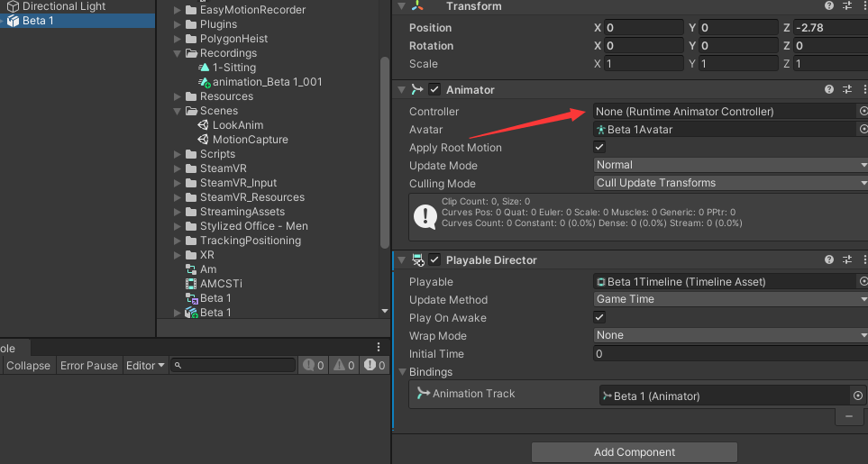Uncheck Play On Awake
This screenshot has height=464, width=868.
pos(599,317)
